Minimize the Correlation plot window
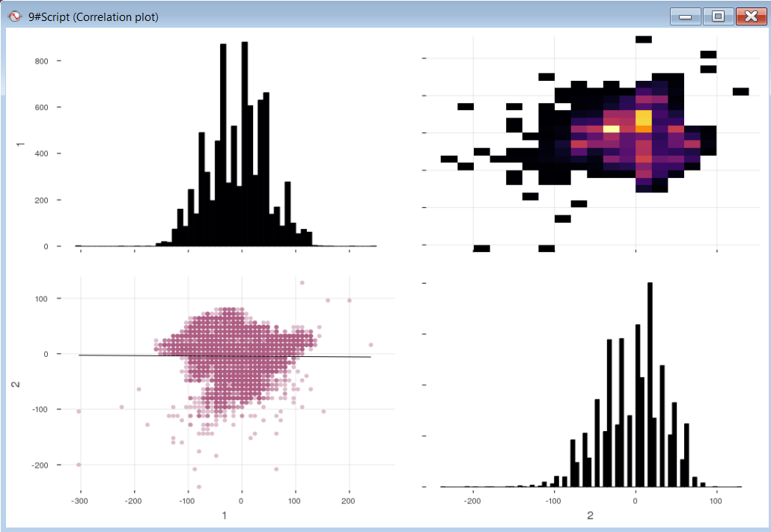Screen dimensions: 771x532 [x=684, y=16]
